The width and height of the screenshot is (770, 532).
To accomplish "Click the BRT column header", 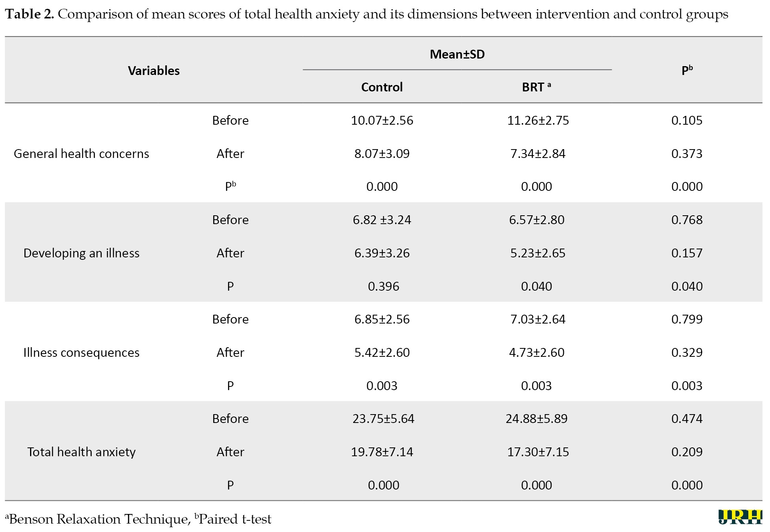I will pyautogui.click(x=536, y=87).
